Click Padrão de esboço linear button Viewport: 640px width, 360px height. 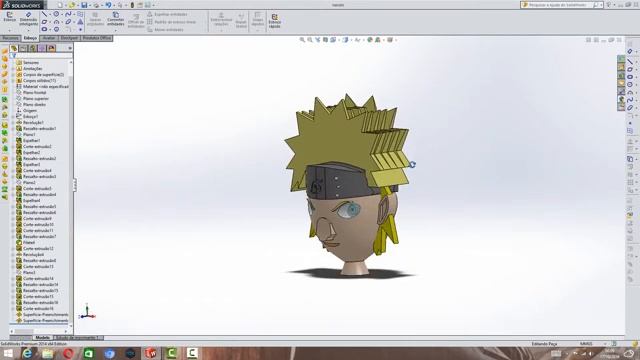(171, 22)
